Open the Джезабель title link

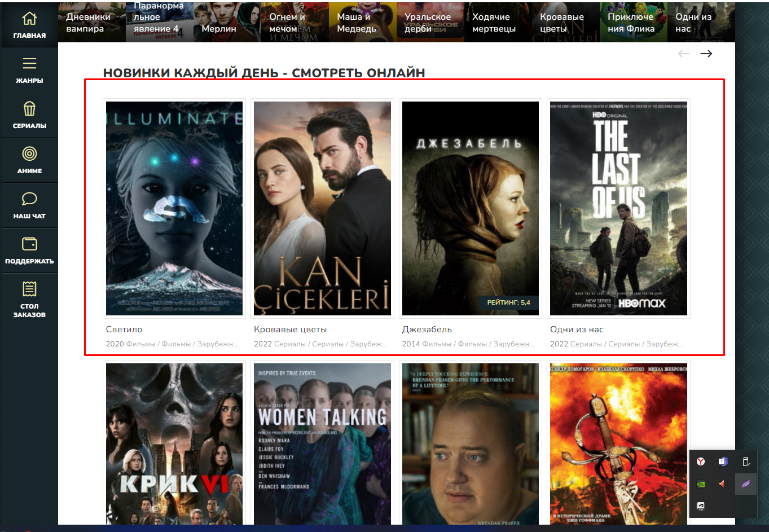click(x=427, y=329)
